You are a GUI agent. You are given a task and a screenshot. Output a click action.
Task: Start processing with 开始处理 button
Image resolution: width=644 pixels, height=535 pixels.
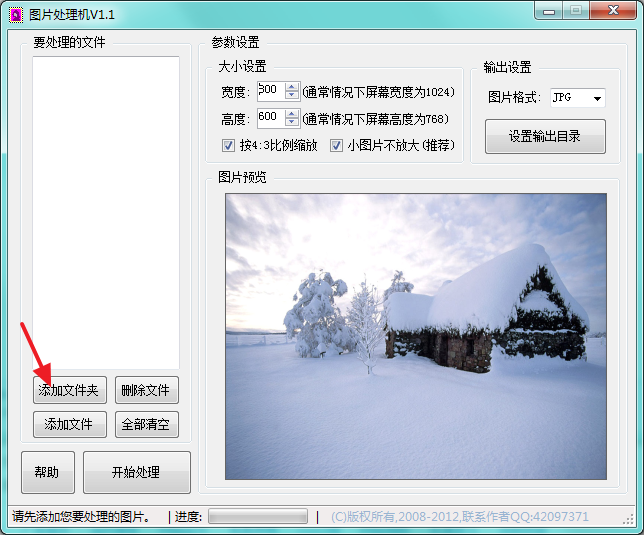click(x=137, y=472)
